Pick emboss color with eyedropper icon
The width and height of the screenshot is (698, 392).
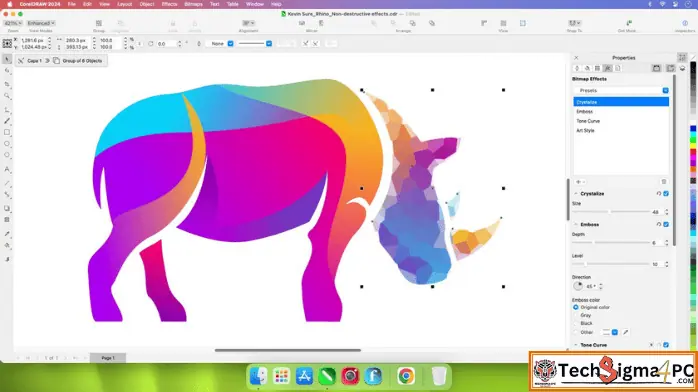point(625,332)
